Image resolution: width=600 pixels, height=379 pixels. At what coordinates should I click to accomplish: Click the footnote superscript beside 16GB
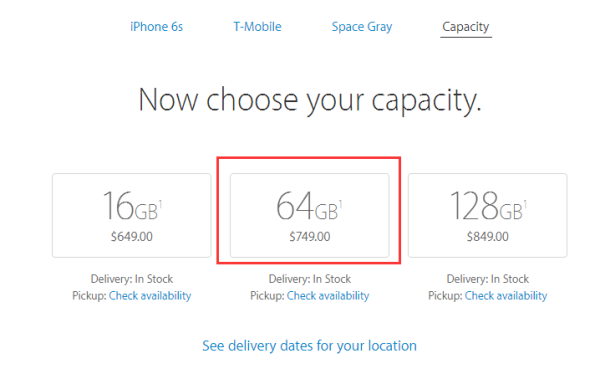[160, 204]
